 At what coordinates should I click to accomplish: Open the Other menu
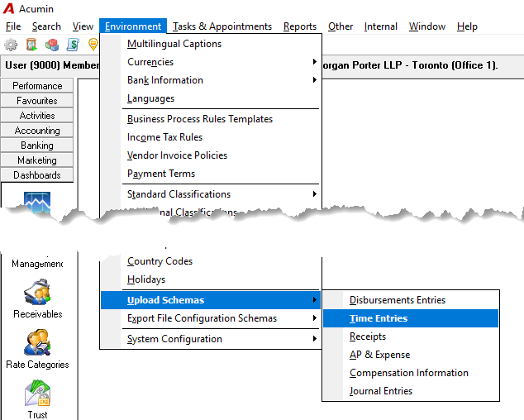click(x=341, y=26)
